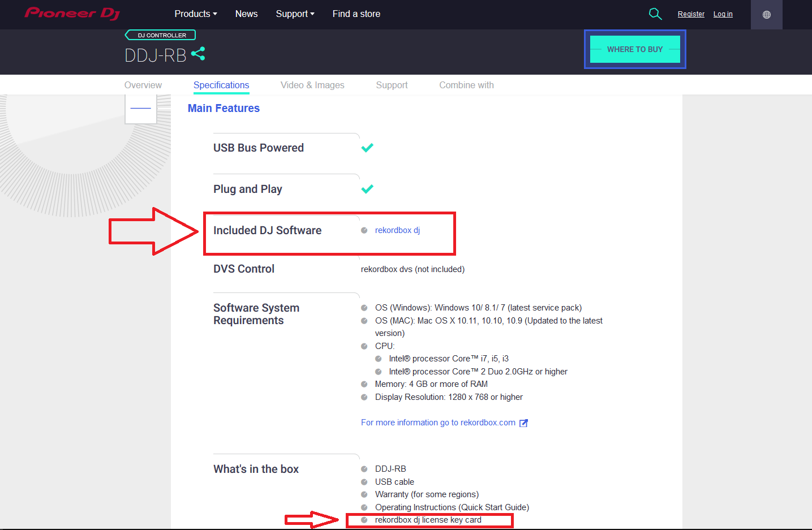Click rekordbox dvs (not included) text

(x=413, y=269)
